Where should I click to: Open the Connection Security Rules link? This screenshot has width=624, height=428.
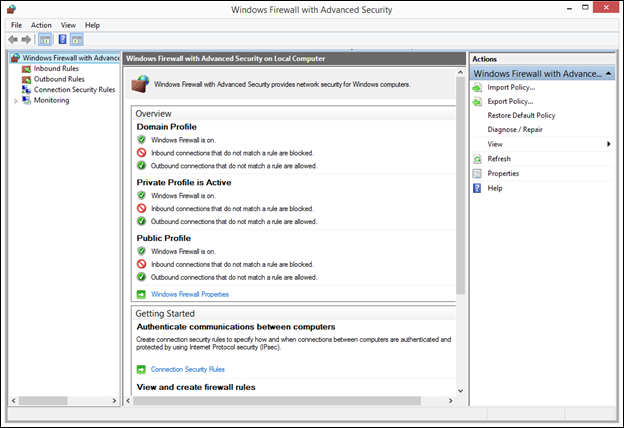[187, 369]
